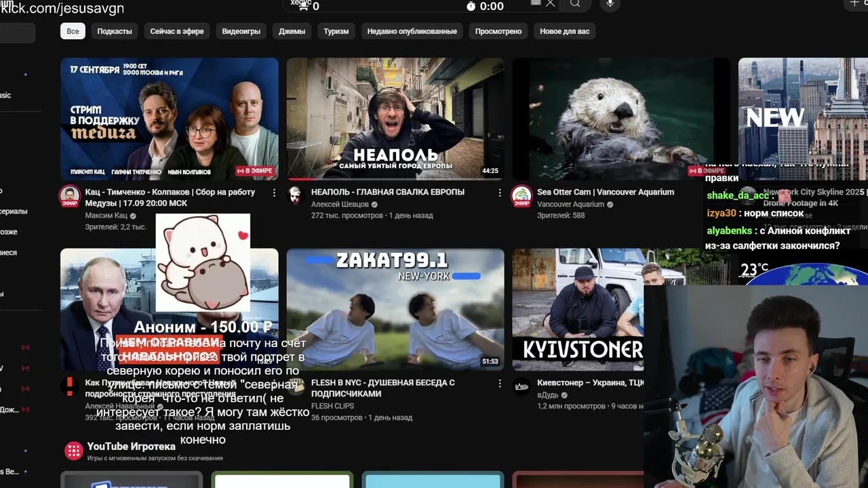Open the three-dot menu for the НЕАПОЛЬ video

pos(500,192)
